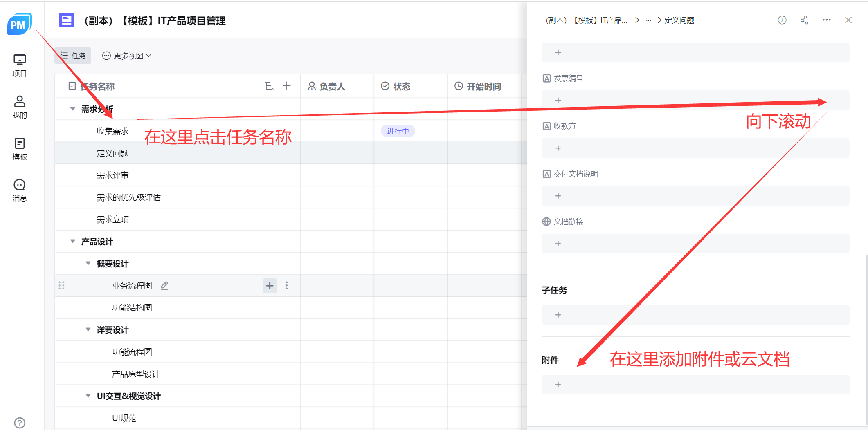This screenshot has height=430, width=868.
Task: Open the 消息 messages icon
Action: click(x=19, y=190)
